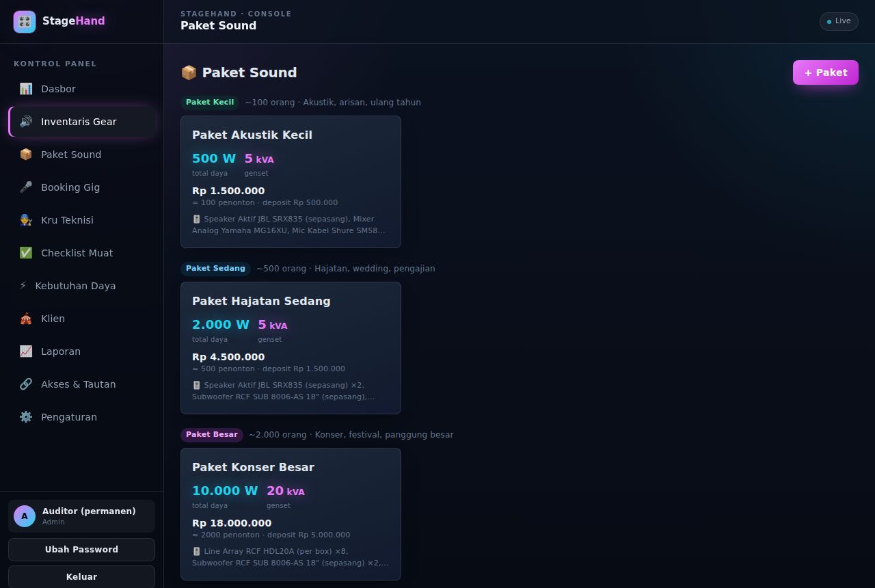
Task: Open Pengaturan gear icon
Action: tap(26, 417)
